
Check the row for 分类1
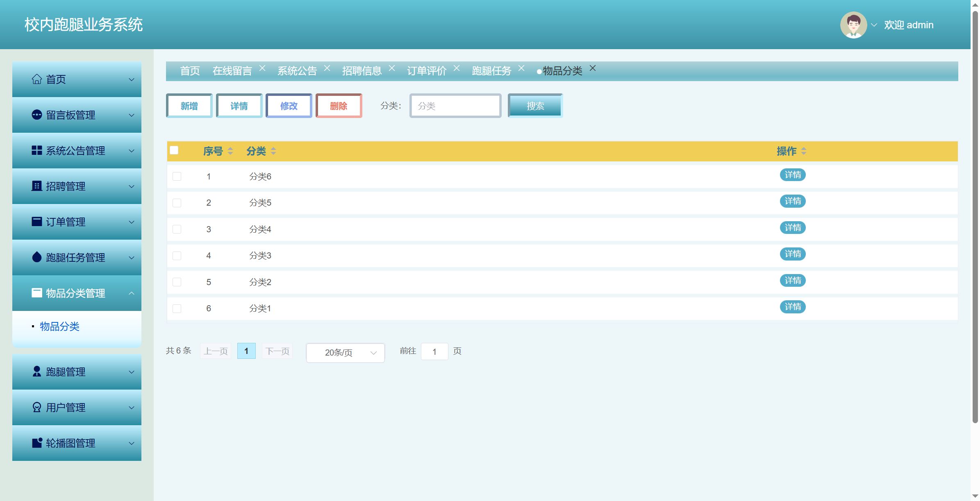[177, 308]
